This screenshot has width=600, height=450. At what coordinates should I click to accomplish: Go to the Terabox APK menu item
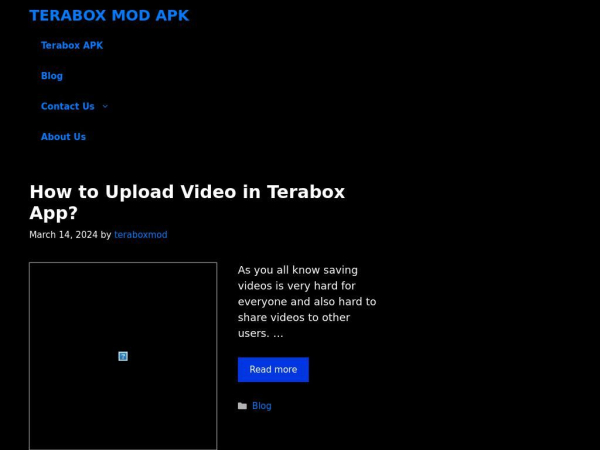(x=72, y=46)
